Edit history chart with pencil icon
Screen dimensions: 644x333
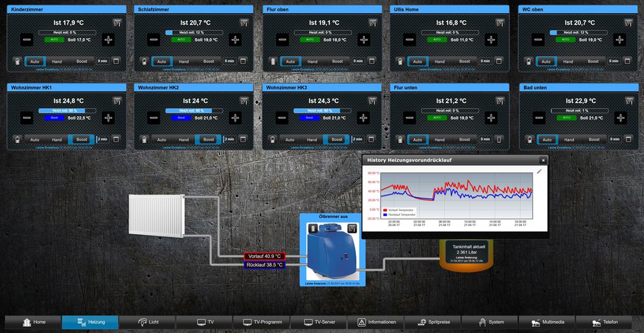point(539,172)
